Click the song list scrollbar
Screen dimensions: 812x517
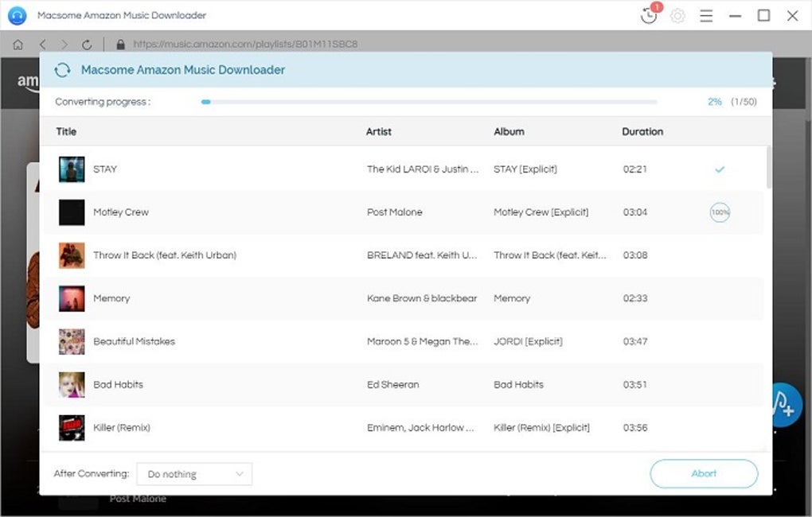(x=768, y=168)
